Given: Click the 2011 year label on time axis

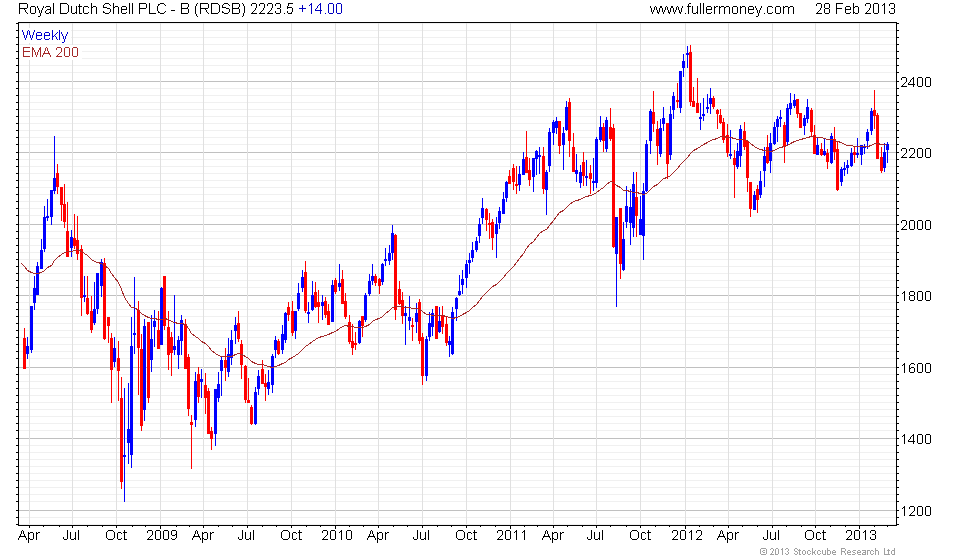Looking at the screenshot, I should 512,536.
